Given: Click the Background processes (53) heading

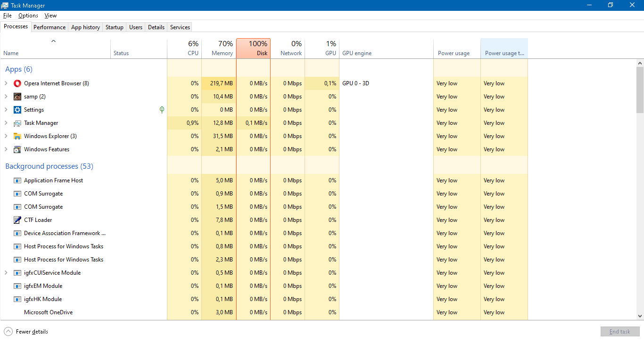Looking at the screenshot, I should (49, 166).
